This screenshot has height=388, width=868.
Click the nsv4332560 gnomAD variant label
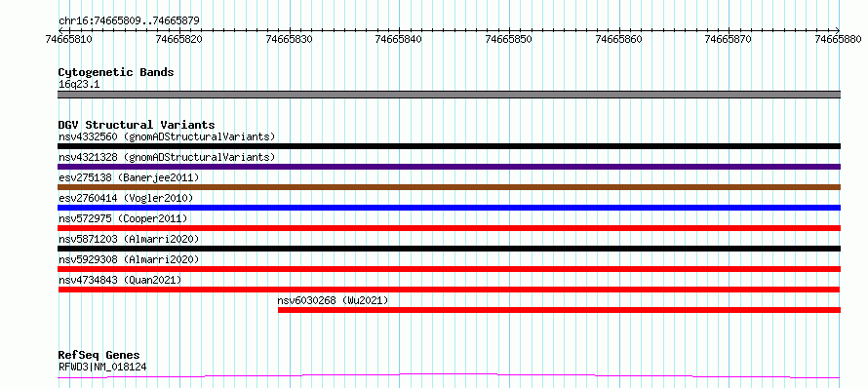167,136
